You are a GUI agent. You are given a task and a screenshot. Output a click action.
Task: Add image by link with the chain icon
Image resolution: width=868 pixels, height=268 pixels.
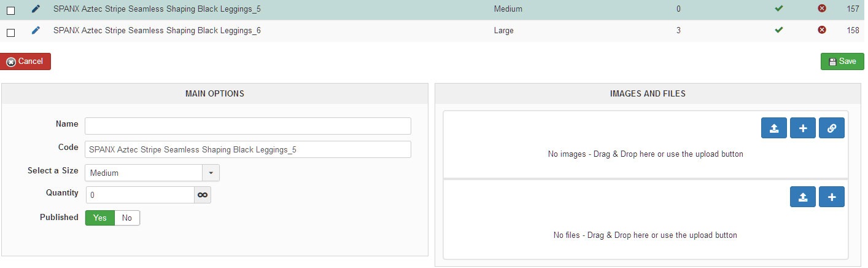832,128
